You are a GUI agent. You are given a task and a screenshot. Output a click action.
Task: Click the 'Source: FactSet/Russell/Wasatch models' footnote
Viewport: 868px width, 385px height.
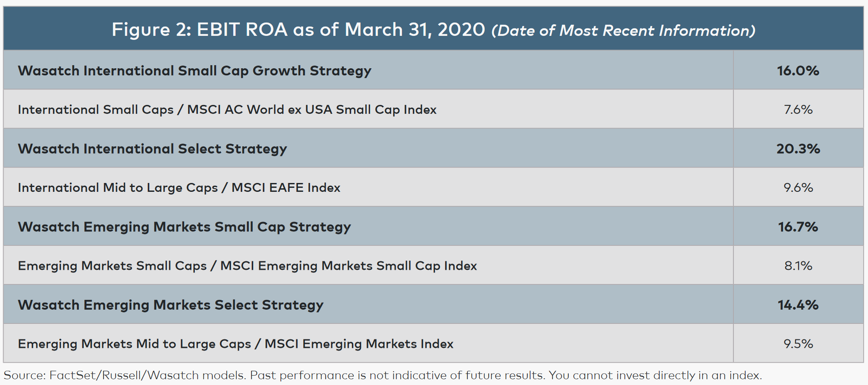[x=124, y=375]
